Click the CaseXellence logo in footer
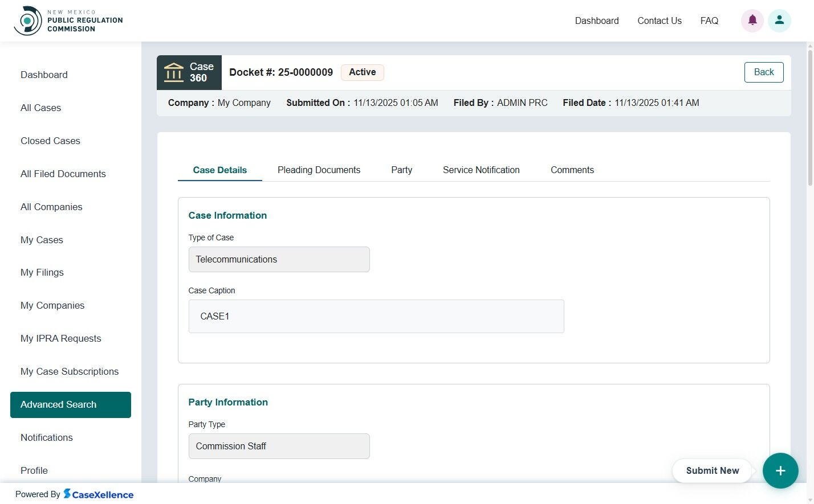The image size is (814, 504). 99,494
